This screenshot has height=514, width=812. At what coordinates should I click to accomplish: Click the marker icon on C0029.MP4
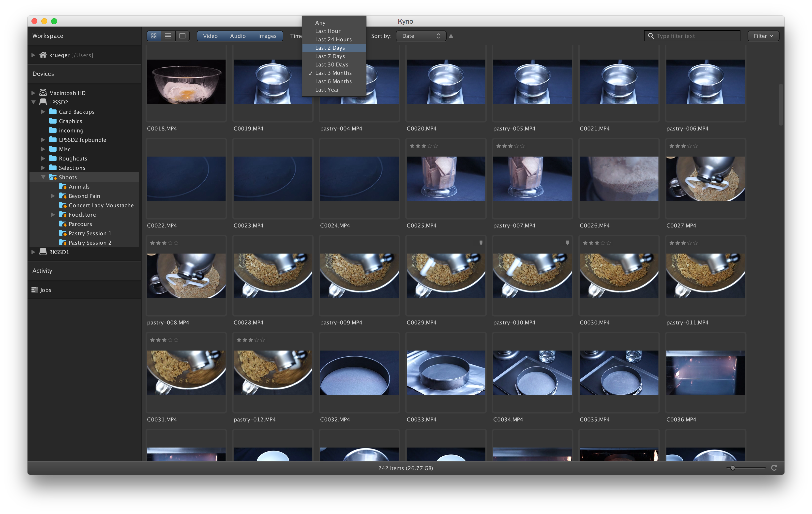pyautogui.click(x=481, y=243)
